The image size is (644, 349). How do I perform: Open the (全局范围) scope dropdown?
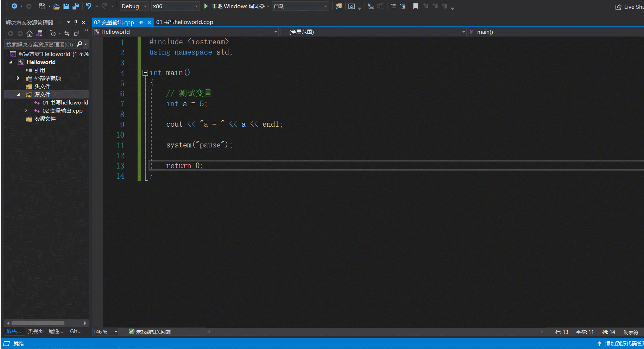click(374, 32)
